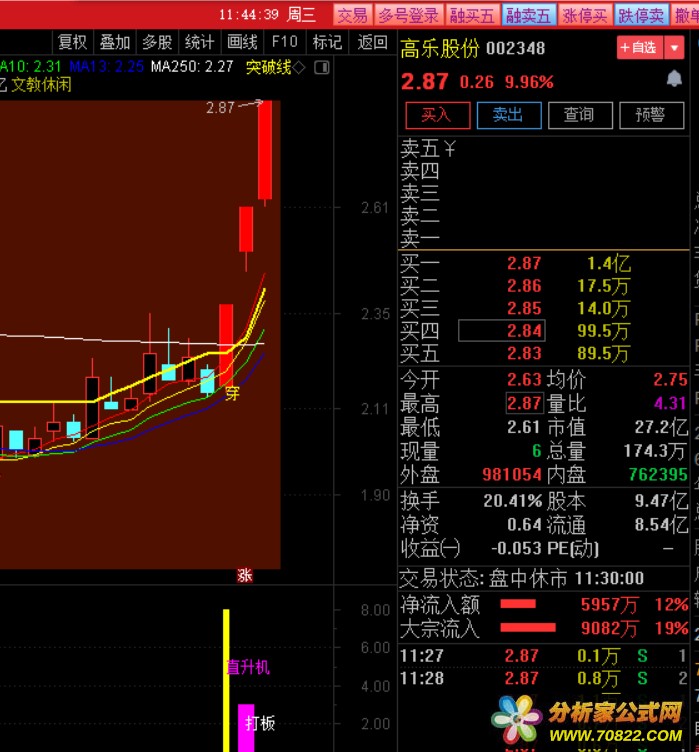Open the 统计 menu
Screen dimensions: 699x752
199,42
